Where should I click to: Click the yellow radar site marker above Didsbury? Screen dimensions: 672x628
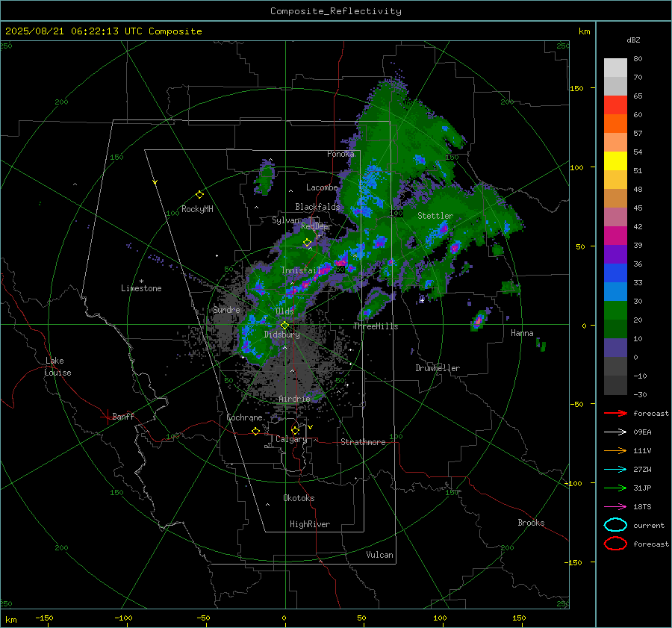click(x=284, y=326)
